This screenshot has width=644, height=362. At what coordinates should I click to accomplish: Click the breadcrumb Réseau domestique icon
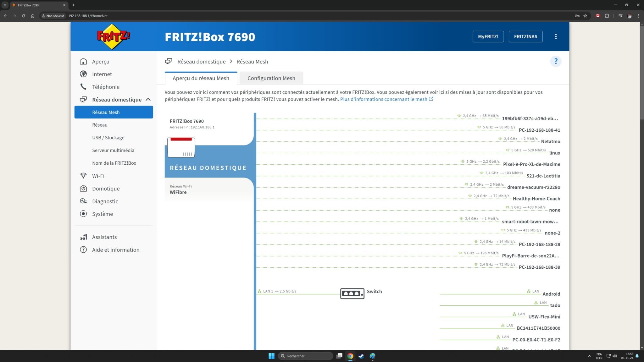pyautogui.click(x=169, y=61)
